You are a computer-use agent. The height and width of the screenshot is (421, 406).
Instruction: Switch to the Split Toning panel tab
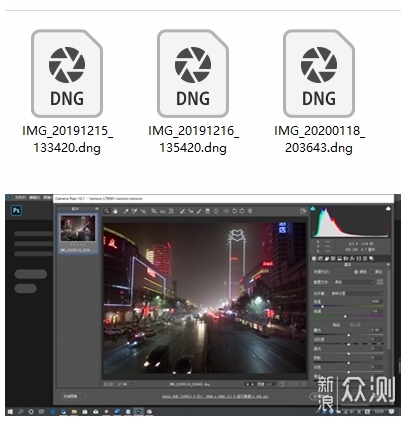pos(340,258)
